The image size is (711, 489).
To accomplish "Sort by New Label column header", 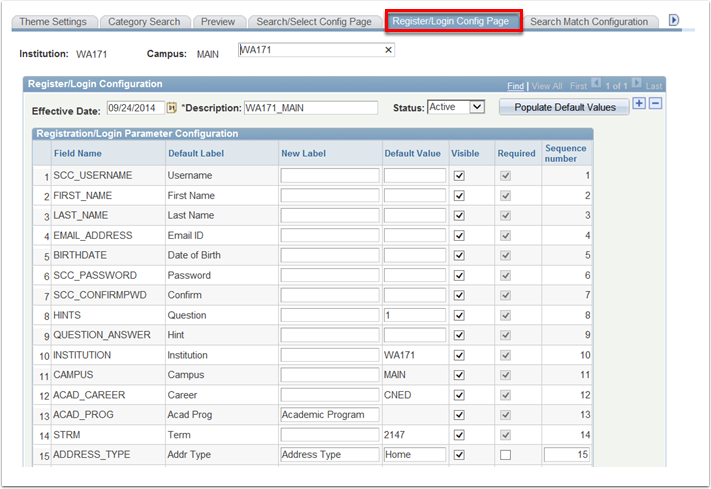I will [x=303, y=153].
